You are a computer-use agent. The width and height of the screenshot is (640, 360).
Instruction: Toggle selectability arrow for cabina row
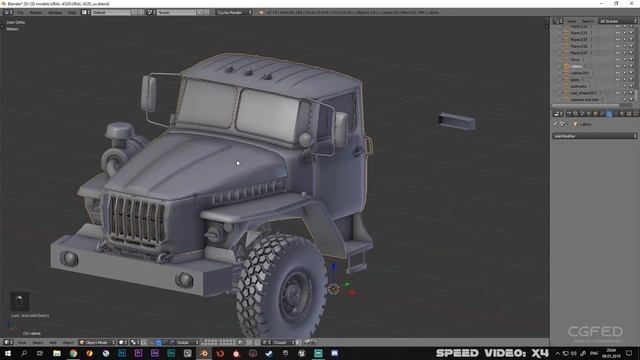tap(624, 66)
